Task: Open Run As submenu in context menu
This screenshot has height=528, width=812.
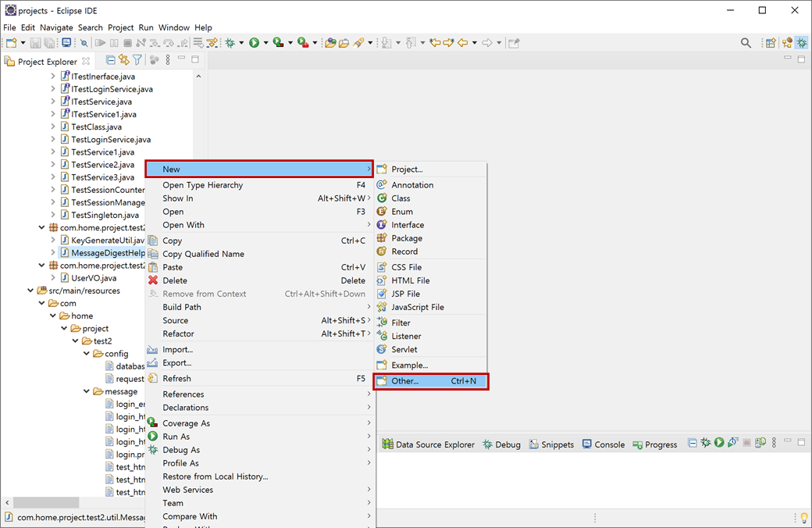Action: [259, 437]
